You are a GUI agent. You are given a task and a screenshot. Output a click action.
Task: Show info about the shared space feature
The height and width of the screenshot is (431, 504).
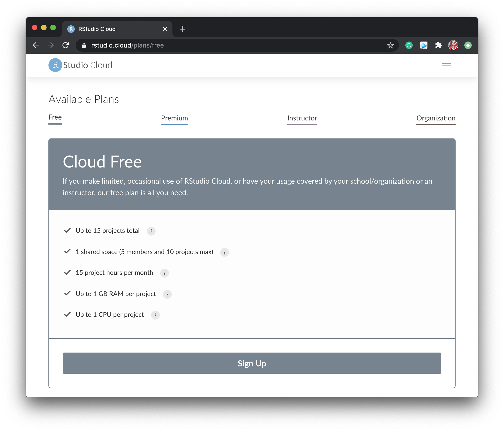coord(225,252)
